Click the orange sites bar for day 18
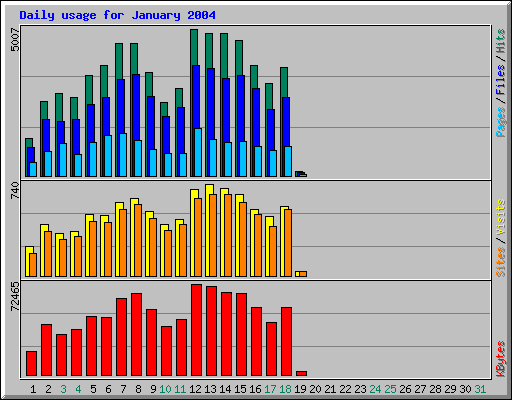Image resolution: width=512 pixels, height=400 pixels. pos(288,243)
